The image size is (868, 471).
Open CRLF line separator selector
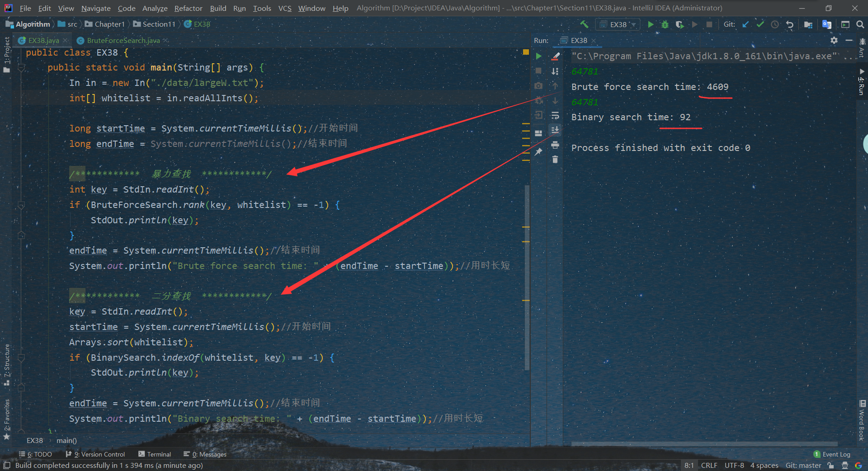click(x=709, y=466)
